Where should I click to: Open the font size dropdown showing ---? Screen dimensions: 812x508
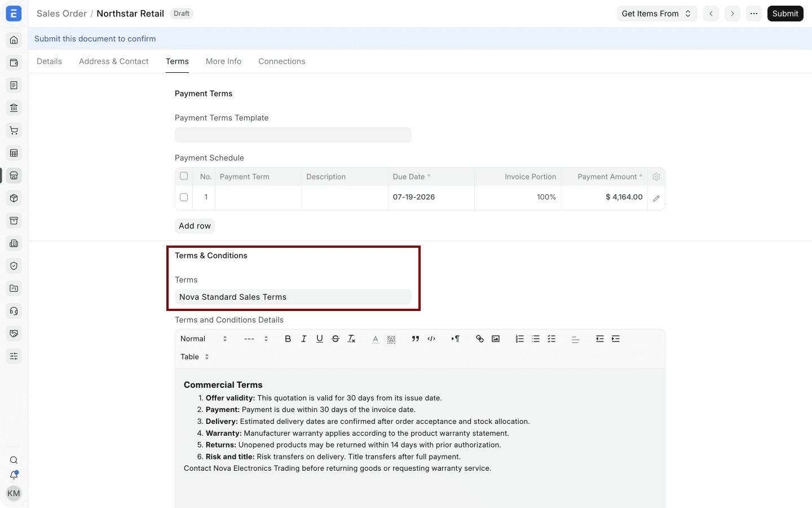tap(256, 339)
